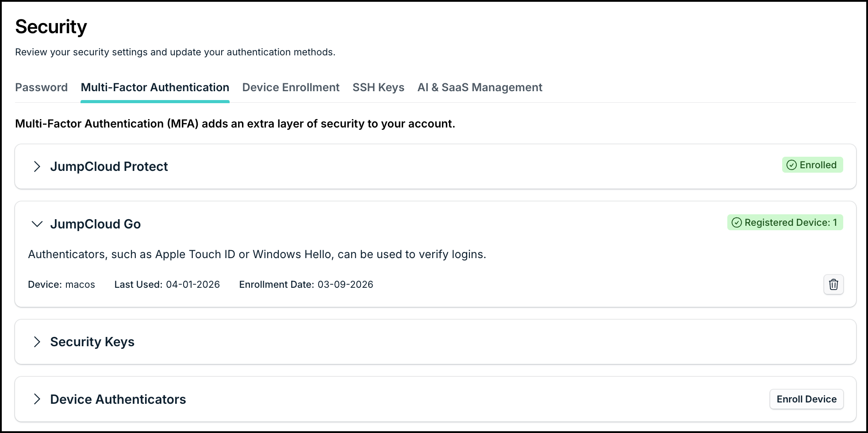Click the Registered Device: 1 badge
This screenshot has width=868, height=433.
785,222
